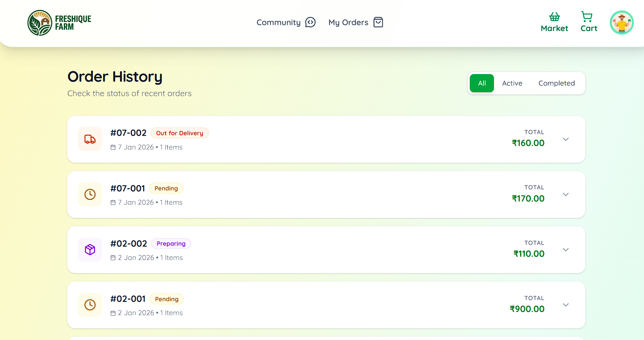The height and width of the screenshot is (340, 644).
Task: Click calendar icon in order #02-001 row
Action: pos(113,313)
